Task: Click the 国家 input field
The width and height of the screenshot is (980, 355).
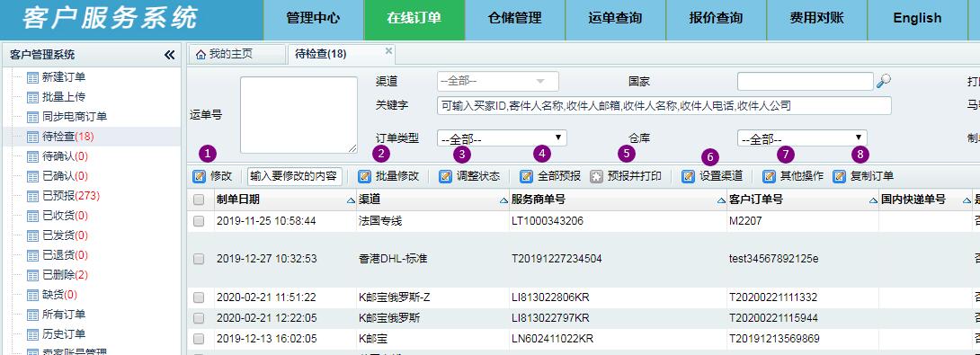Action: click(x=806, y=81)
